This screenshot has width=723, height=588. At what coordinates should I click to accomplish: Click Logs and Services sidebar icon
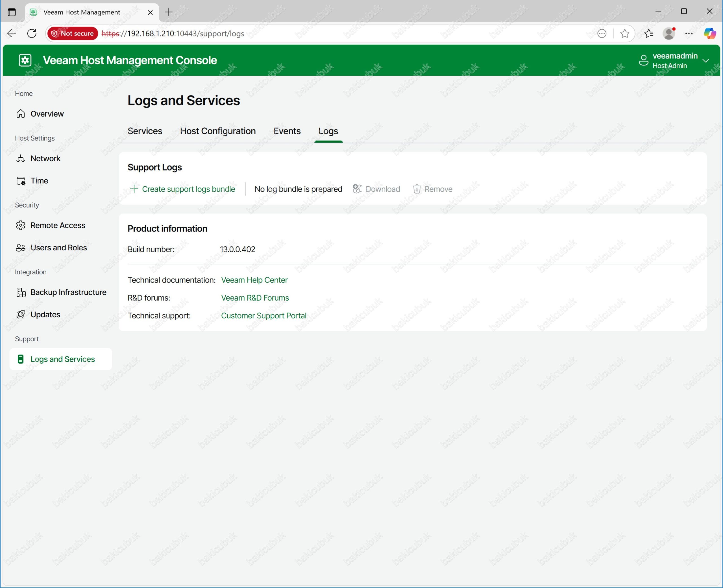21,359
